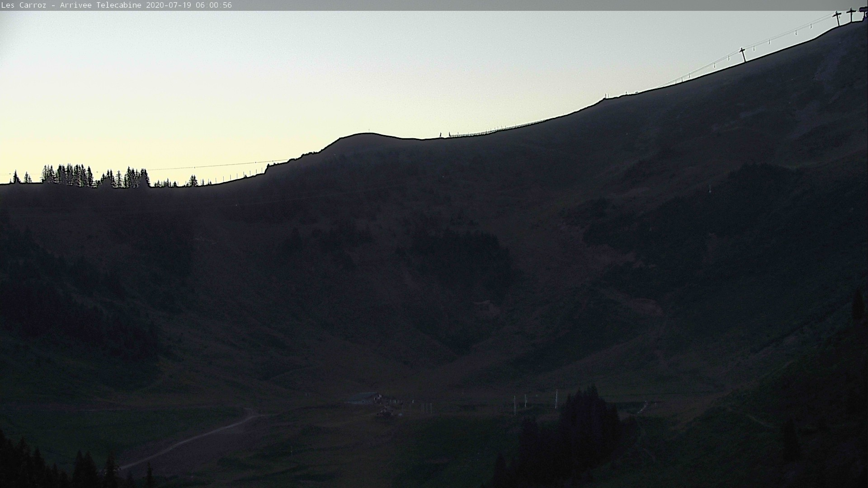The image size is (868, 488).
Task: Click the 'Les Carroz' caption text
Action: click(24, 5)
